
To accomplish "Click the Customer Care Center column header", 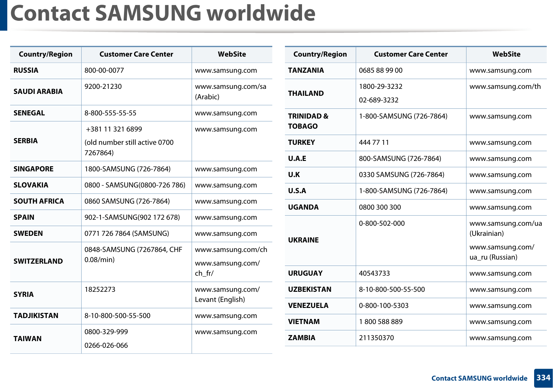I will 136,54.
